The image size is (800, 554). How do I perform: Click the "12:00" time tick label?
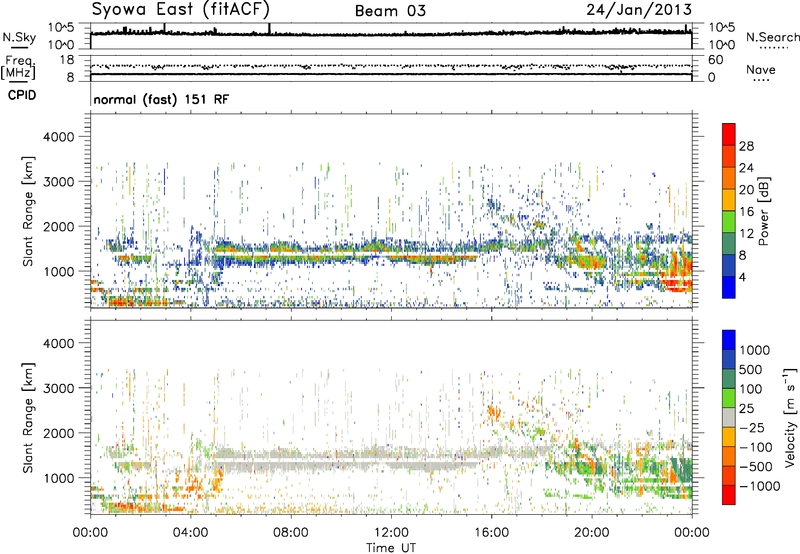click(x=391, y=533)
